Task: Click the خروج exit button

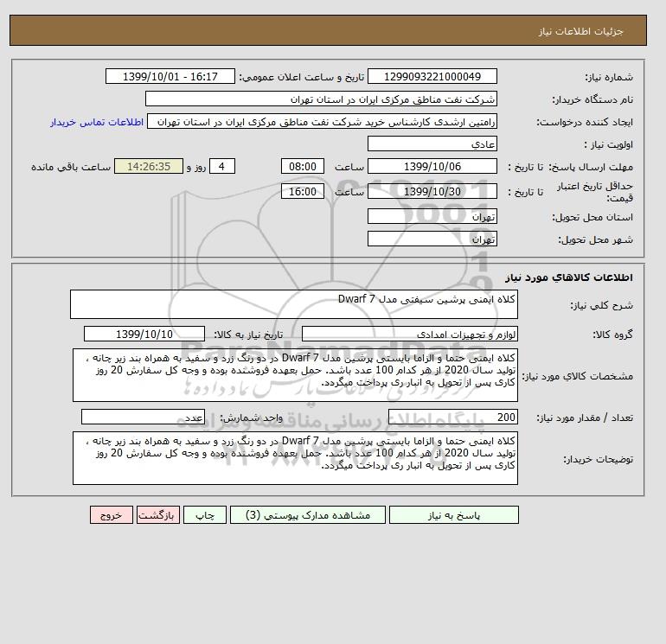Action: [112, 515]
